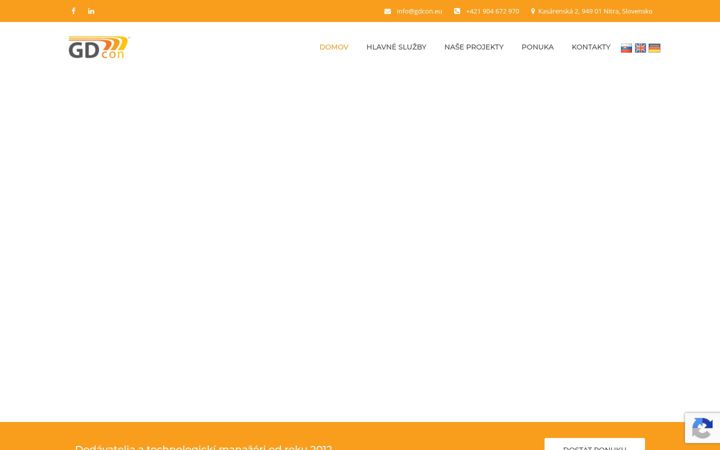Click the map pin location icon
The width and height of the screenshot is (720, 450).
pos(533,11)
